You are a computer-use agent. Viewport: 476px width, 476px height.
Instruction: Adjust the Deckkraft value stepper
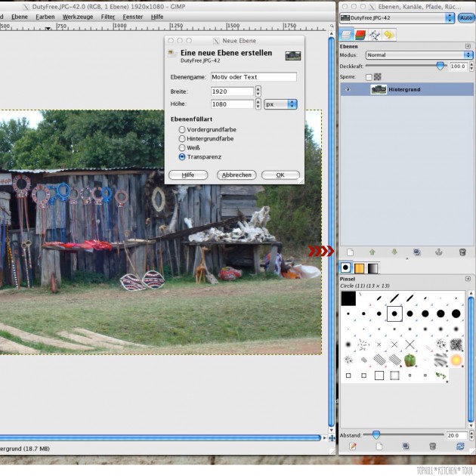tap(471, 66)
